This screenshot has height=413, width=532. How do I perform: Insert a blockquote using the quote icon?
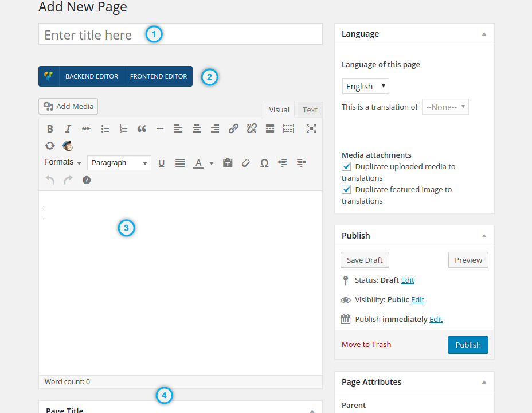[142, 128]
